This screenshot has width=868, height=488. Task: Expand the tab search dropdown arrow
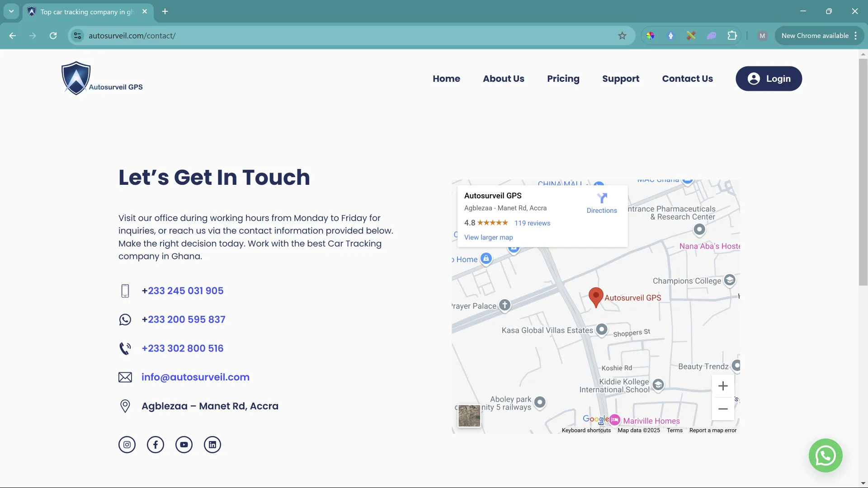click(11, 11)
